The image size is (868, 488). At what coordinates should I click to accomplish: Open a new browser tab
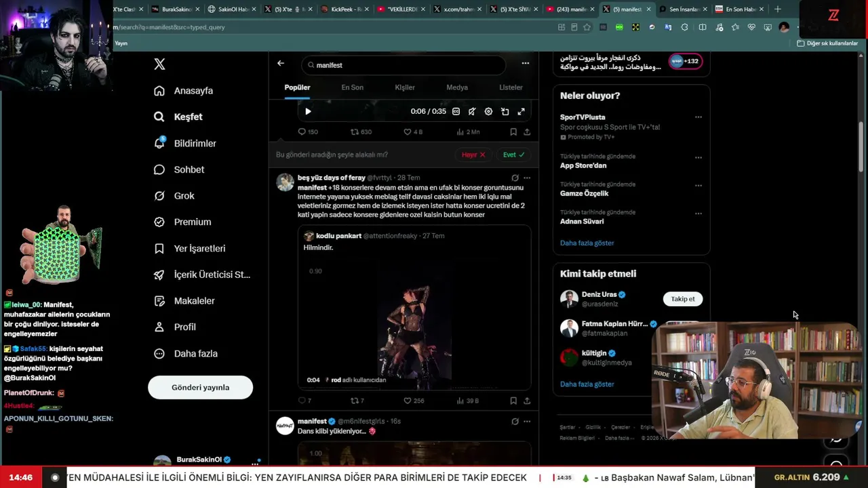(x=777, y=9)
